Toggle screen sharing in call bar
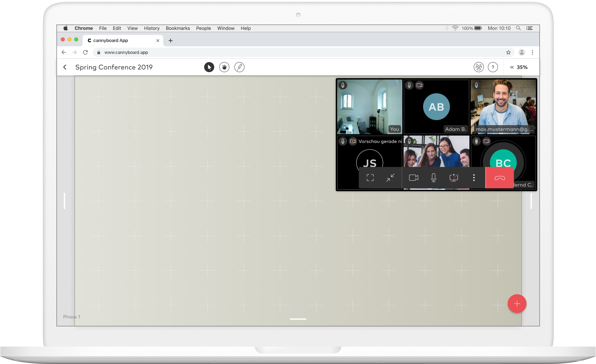Screen dimensions: 596x364 click(x=454, y=178)
